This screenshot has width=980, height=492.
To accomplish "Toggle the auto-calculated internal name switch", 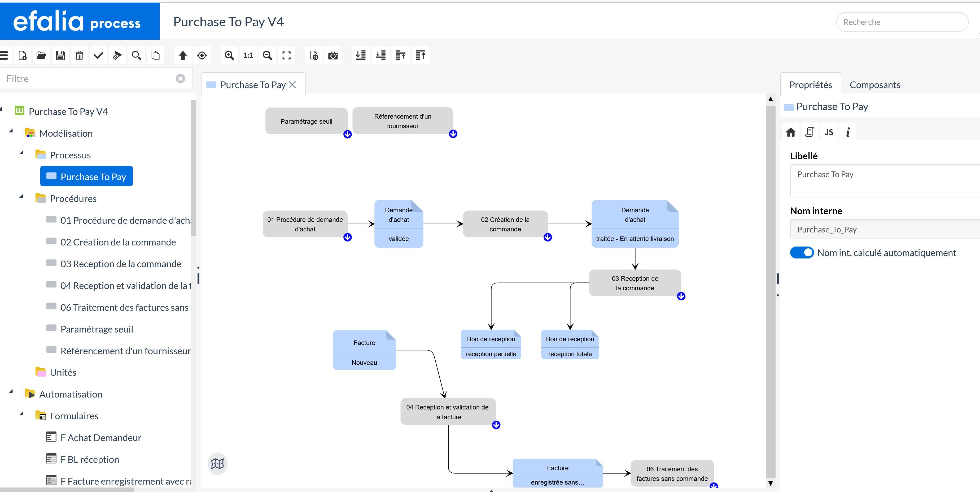I will (802, 252).
